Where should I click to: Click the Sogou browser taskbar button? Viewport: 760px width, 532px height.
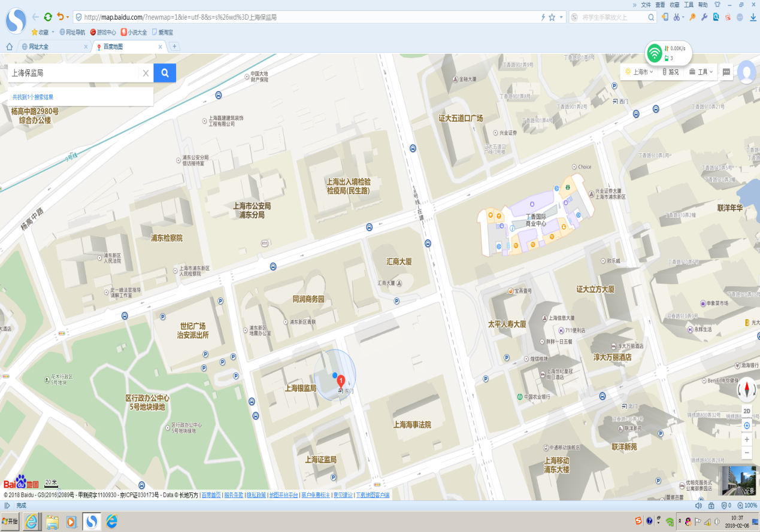click(91, 521)
